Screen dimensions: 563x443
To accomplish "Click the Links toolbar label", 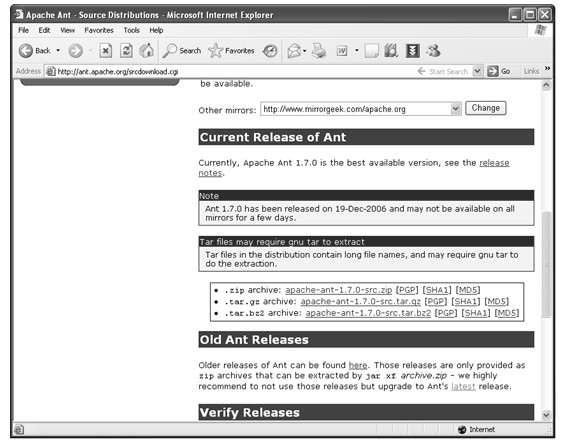I will coord(531,71).
